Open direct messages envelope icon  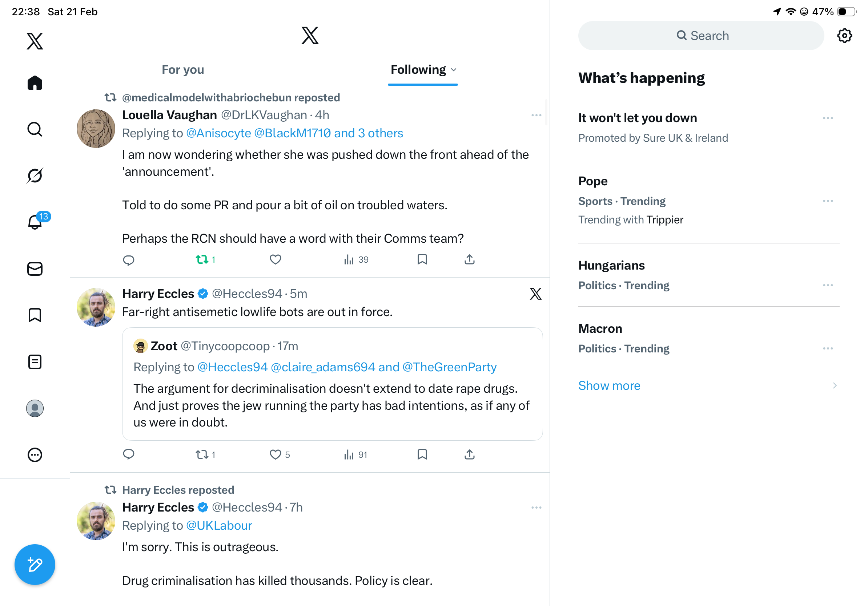click(x=35, y=269)
